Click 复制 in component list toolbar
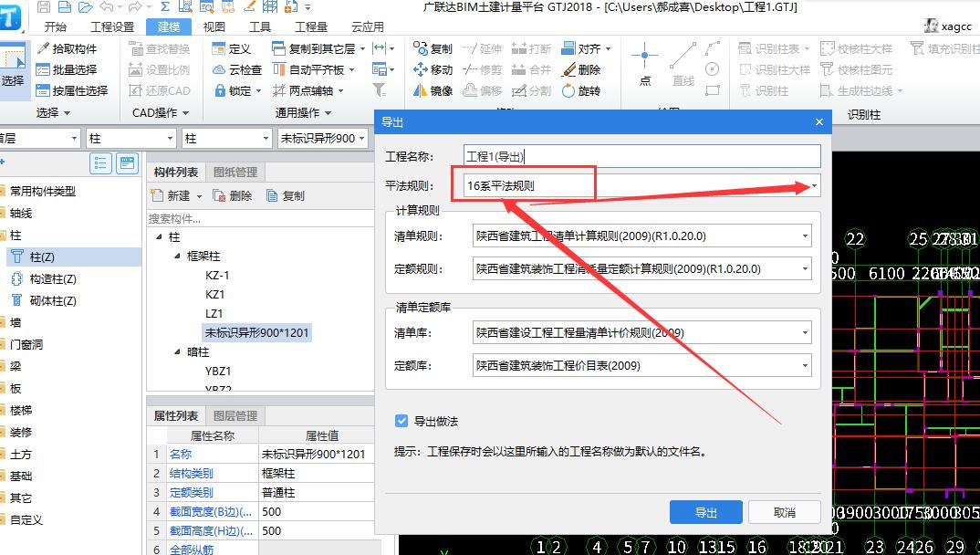 click(286, 195)
